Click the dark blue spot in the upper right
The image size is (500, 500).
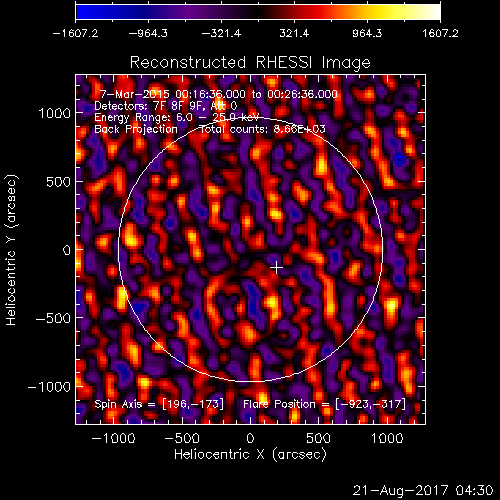(400, 160)
